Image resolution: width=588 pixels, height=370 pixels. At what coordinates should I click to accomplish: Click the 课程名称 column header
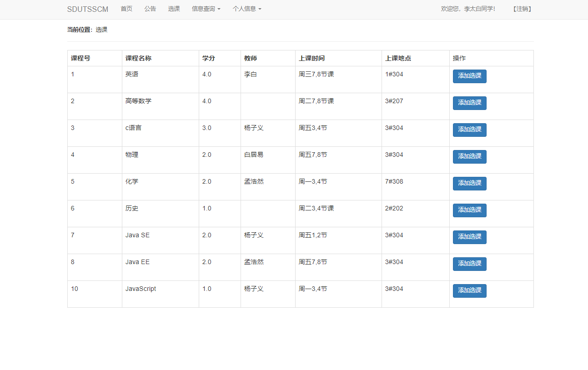140,58
